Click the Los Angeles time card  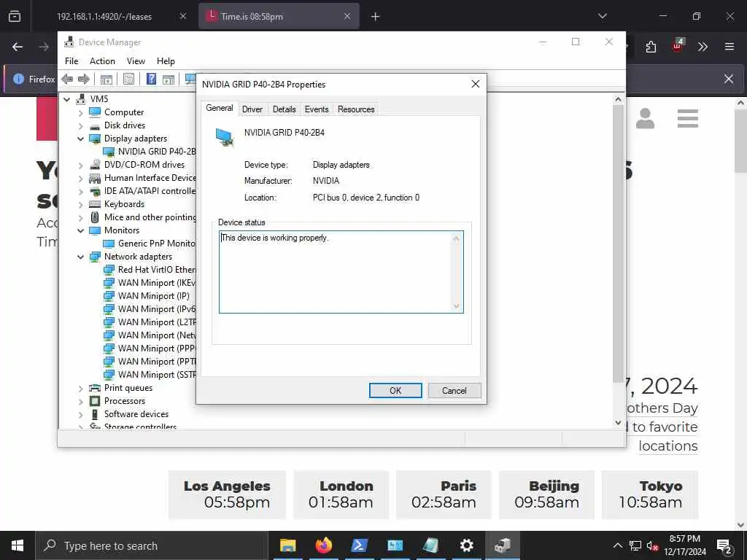pos(227,494)
